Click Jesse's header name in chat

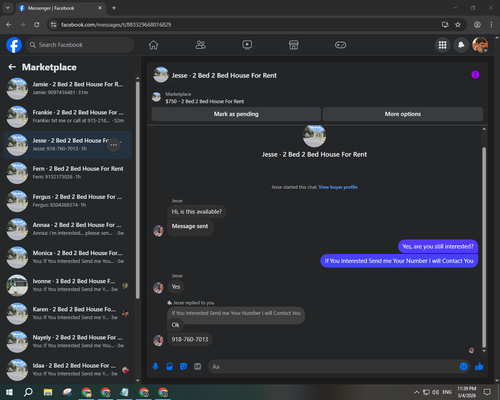click(224, 76)
